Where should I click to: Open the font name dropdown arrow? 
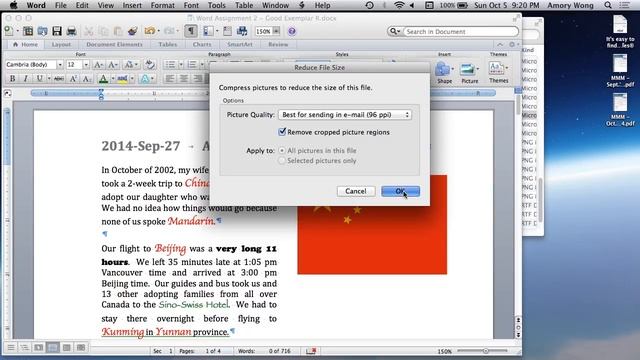pos(60,64)
